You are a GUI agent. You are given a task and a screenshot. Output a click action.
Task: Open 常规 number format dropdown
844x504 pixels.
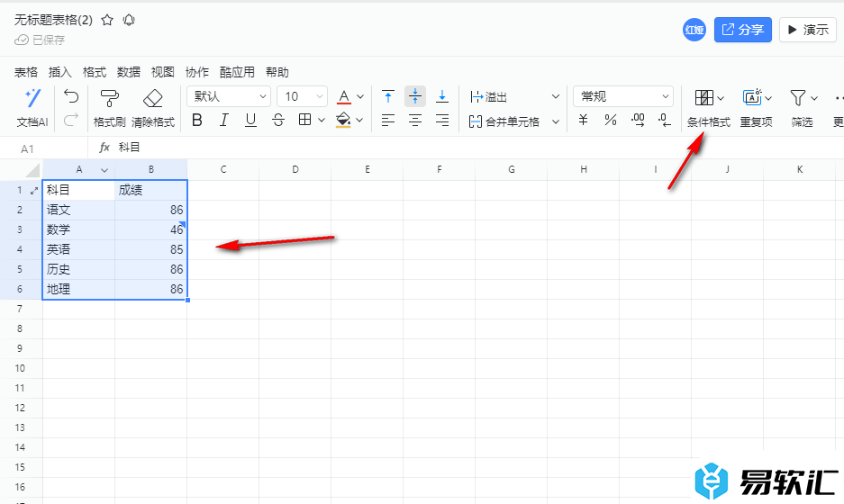[623, 96]
